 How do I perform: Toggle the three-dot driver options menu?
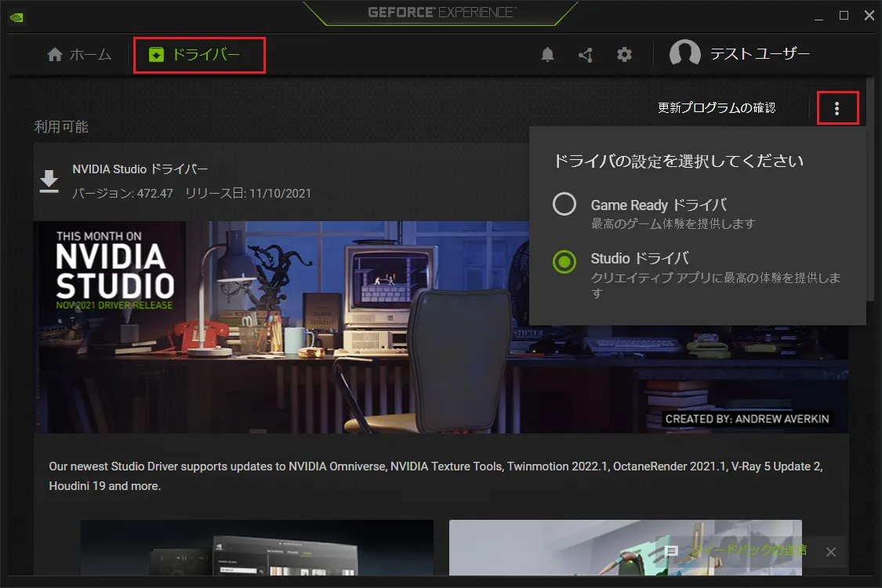point(837,108)
